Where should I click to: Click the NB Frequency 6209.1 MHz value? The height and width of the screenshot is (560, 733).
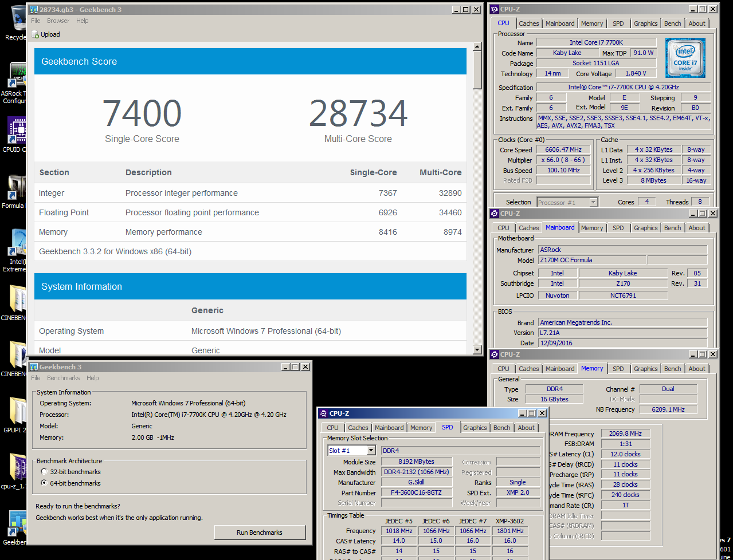668,409
